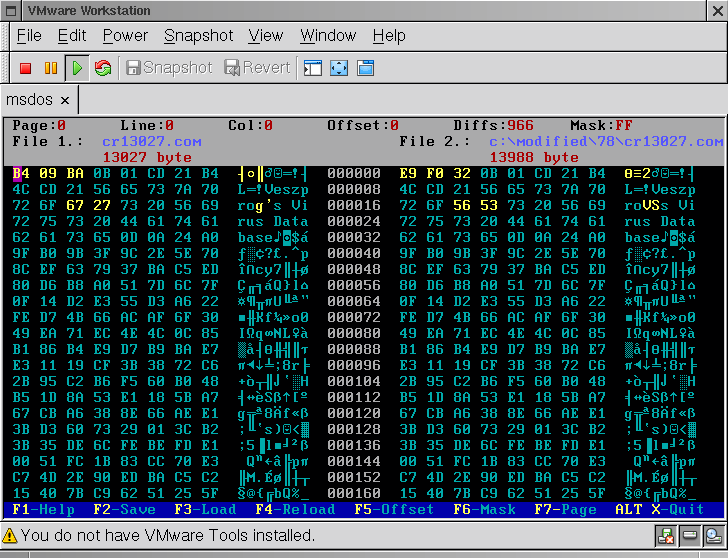This screenshot has width=728, height=558.
Task: Show the sidebar panel view icon
Action: [313, 68]
